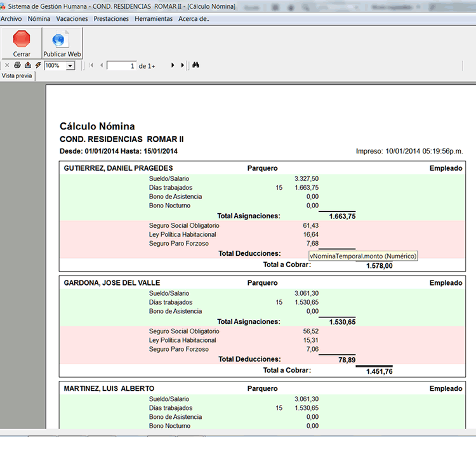Open the Acerca de.. menu
The width and height of the screenshot is (476, 476).
click(194, 19)
